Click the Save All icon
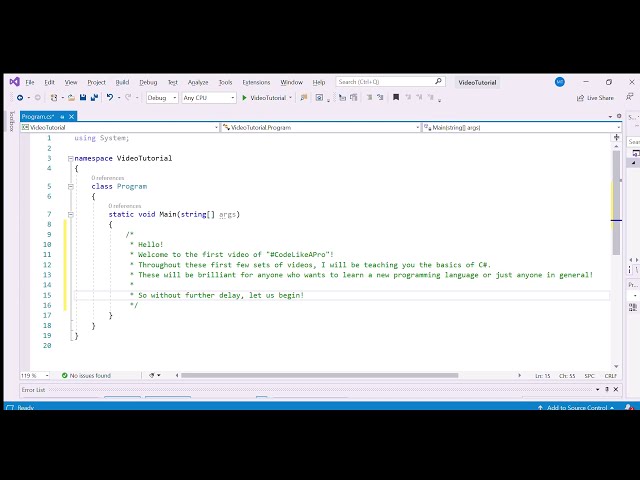Viewport: 640px width, 480px height. 94,98
